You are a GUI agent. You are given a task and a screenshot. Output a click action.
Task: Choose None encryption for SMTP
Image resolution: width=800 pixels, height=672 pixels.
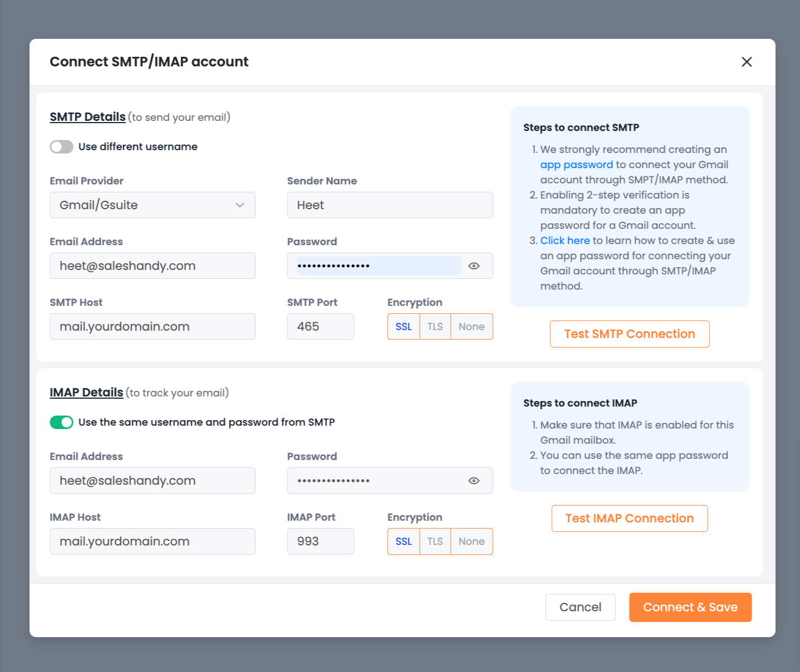(x=471, y=327)
